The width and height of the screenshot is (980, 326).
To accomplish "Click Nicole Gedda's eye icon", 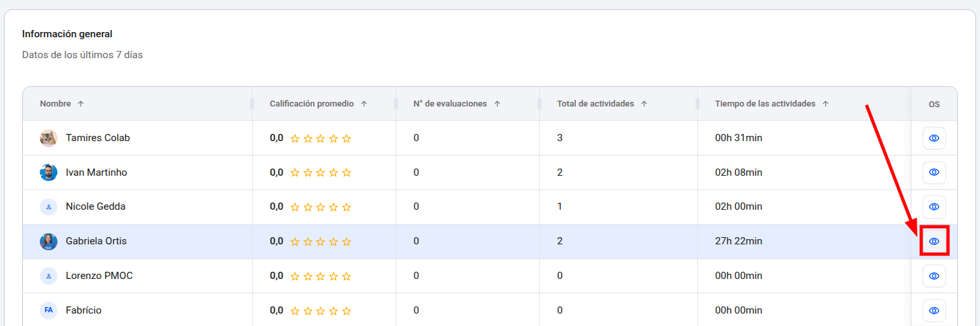I will pos(934,207).
